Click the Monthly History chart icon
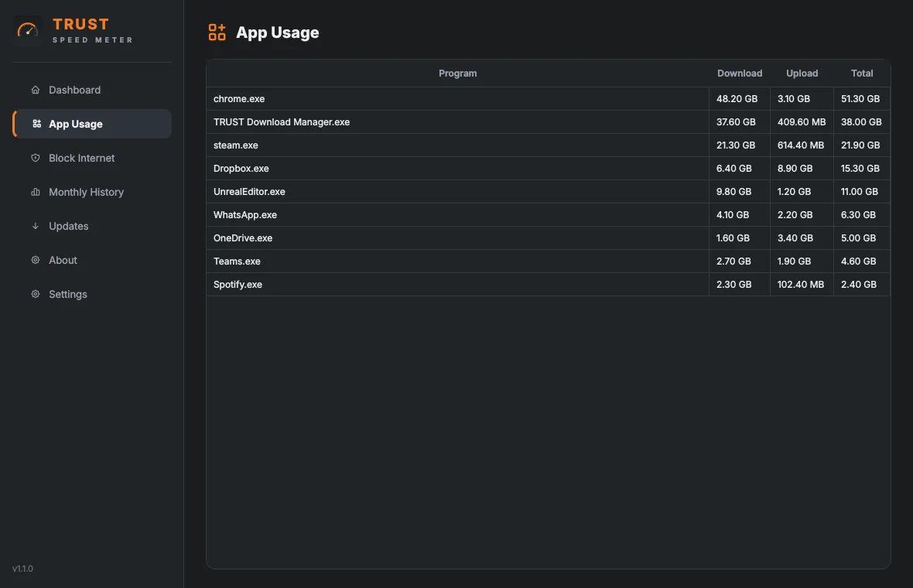This screenshot has height=588, width=913. [x=36, y=192]
